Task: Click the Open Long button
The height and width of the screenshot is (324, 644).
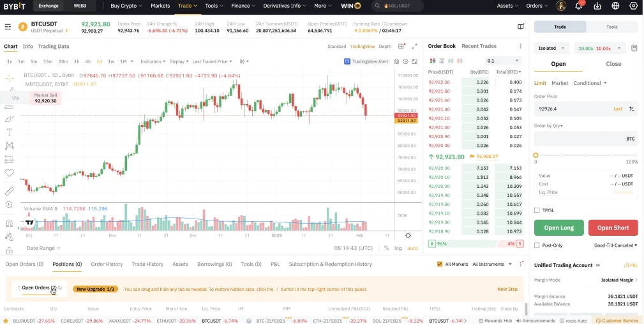Action: [x=559, y=228]
